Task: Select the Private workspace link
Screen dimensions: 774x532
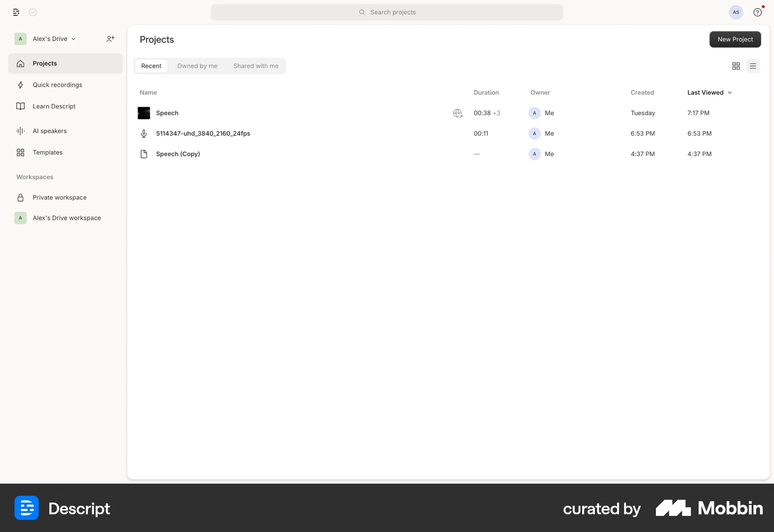Action: (x=60, y=197)
